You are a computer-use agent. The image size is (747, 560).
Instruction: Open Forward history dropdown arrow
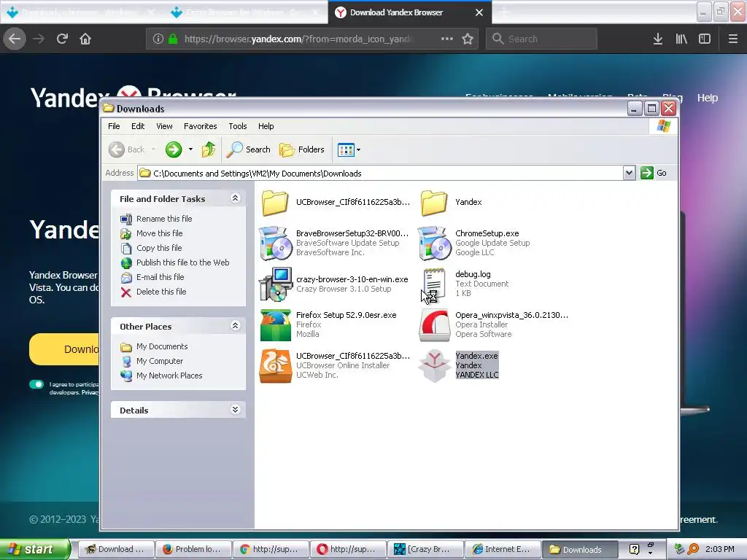[x=190, y=149]
